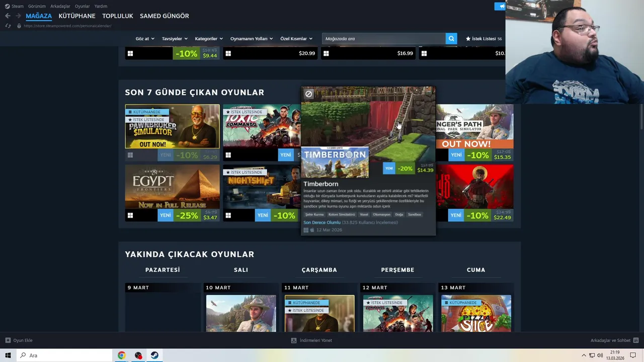Open the 10 MART Ranger game thumbnail

(241, 314)
